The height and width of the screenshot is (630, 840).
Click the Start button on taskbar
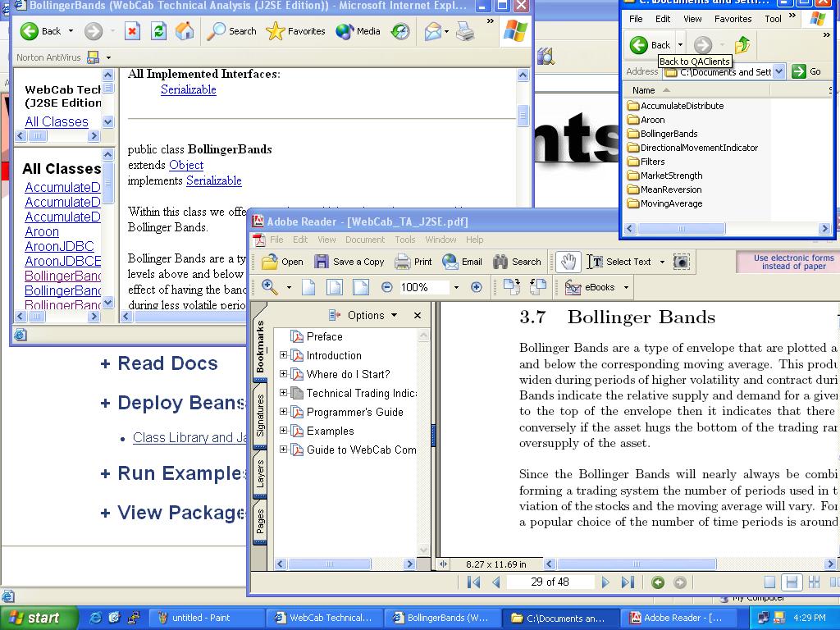click(39, 618)
